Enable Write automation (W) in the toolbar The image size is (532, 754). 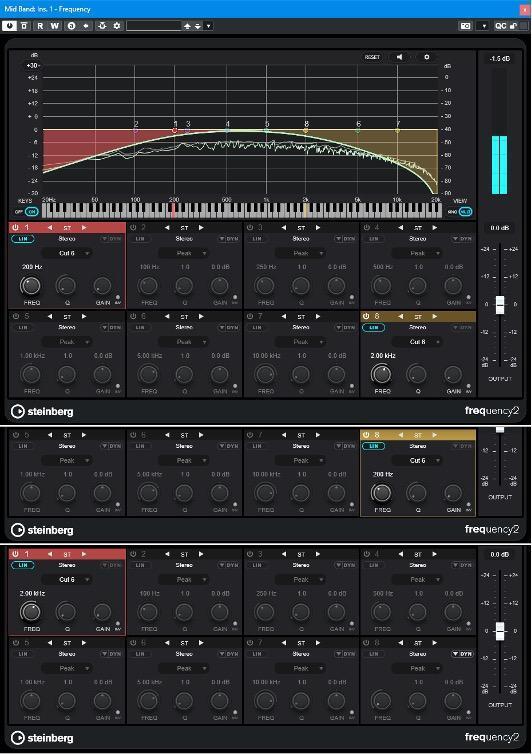pyautogui.click(x=55, y=26)
